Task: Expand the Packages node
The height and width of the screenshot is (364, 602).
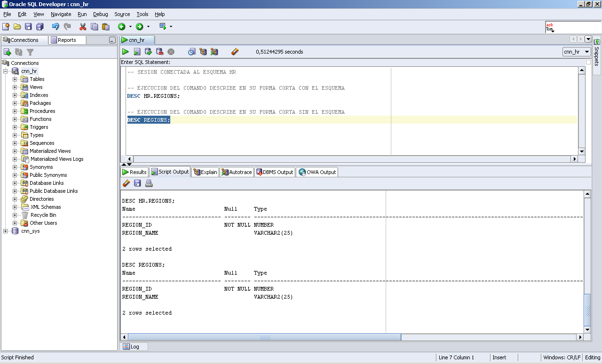Action: [15, 103]
